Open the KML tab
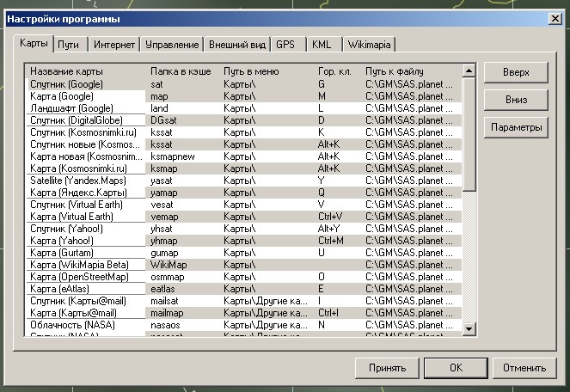The width and height of the screenshot is (570, 392). (322, 45)
